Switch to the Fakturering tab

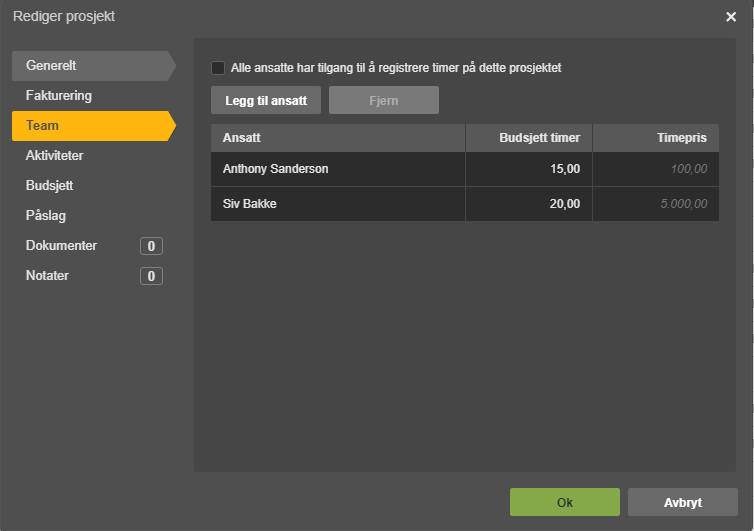[x=94, y=96]
